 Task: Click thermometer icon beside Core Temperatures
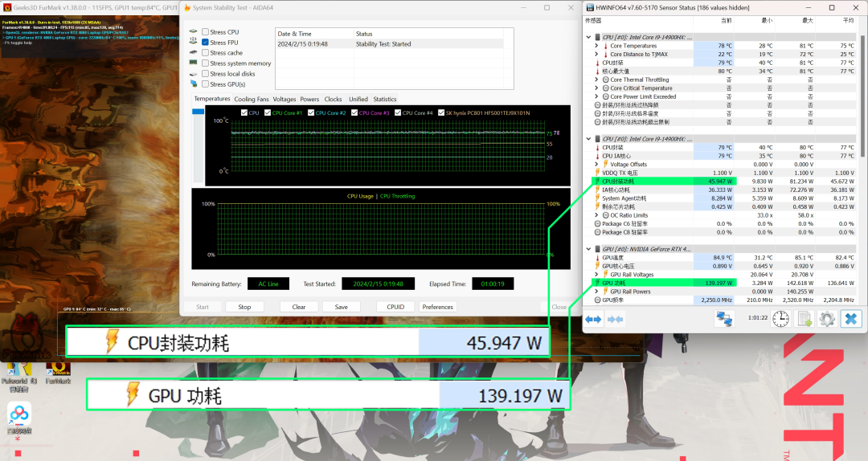(605, 46)
